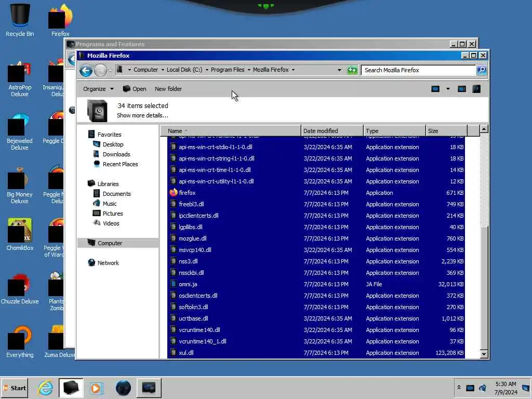Click the Programs and Features window title bar

[x=258, y=44]
